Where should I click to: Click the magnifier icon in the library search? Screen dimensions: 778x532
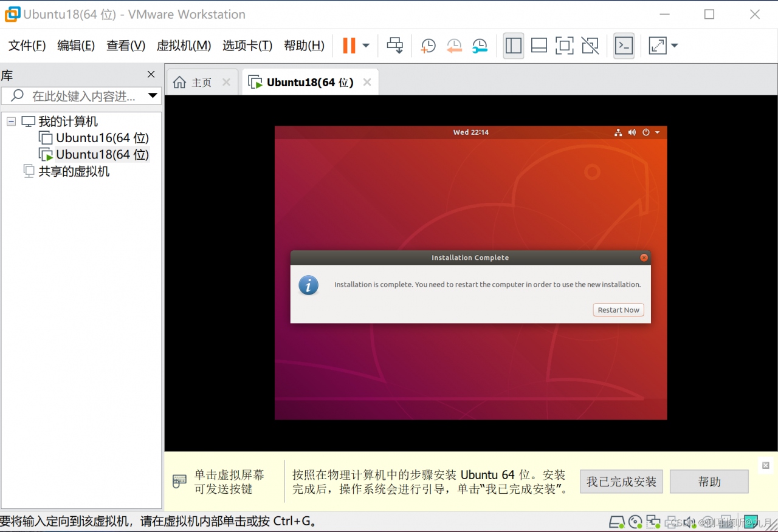(18, 95)
